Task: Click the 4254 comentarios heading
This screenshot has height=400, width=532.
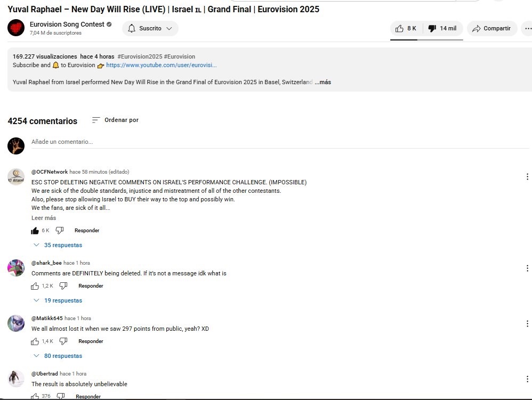Action: coord(43,121)
